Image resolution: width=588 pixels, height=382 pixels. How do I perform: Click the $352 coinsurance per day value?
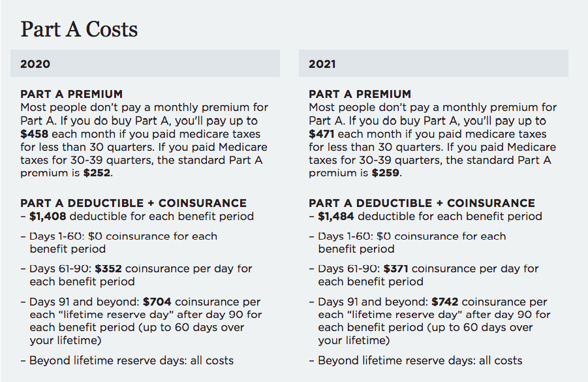coord(108,268)
